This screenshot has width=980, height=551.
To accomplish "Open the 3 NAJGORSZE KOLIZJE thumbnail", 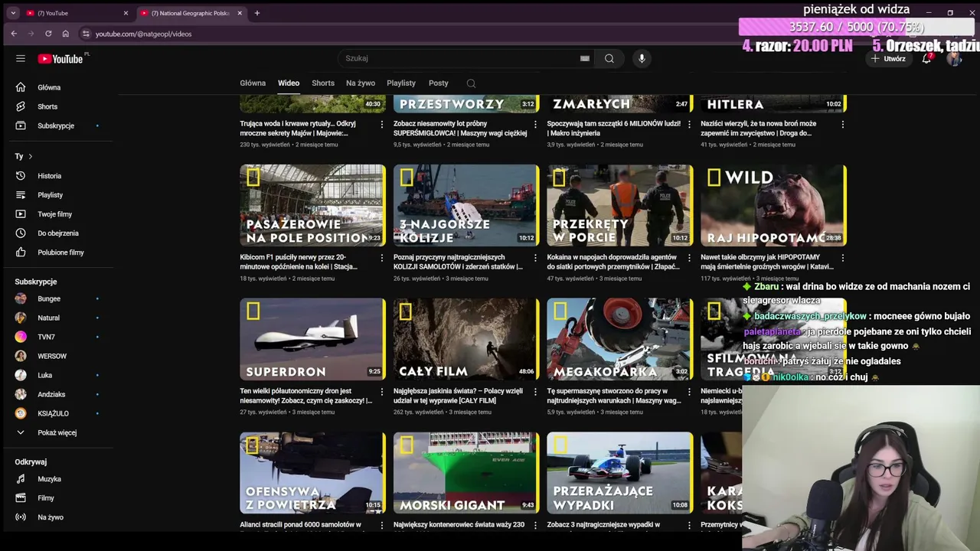I will (x=466, y=205).
